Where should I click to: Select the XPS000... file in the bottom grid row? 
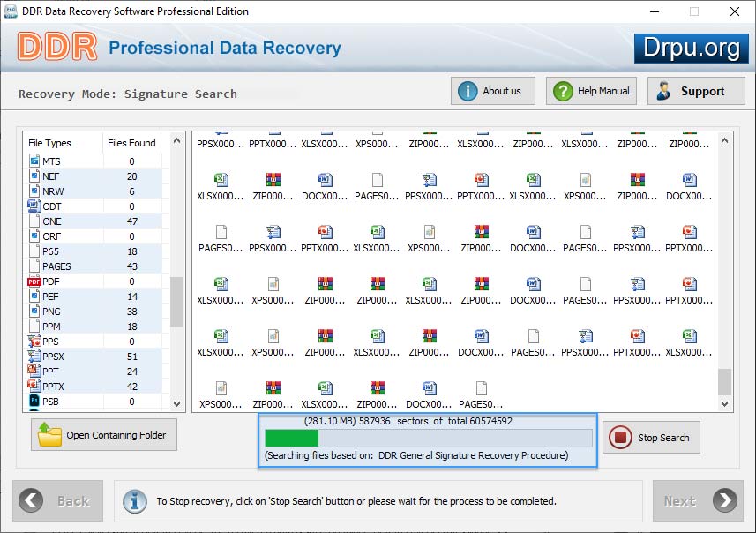click(x=221, y=394)
